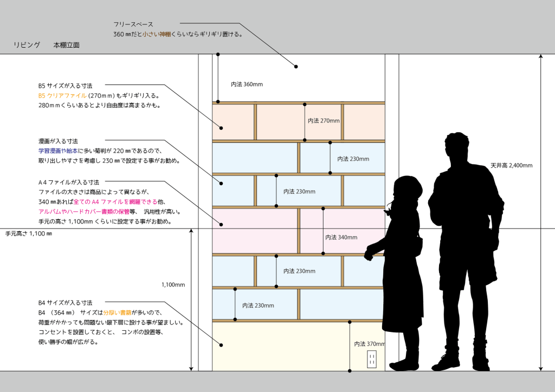Select the 天井高 2,400mm ceiling height label
The width and height of the screenshot is (555, 392).
tap(511, 166)
